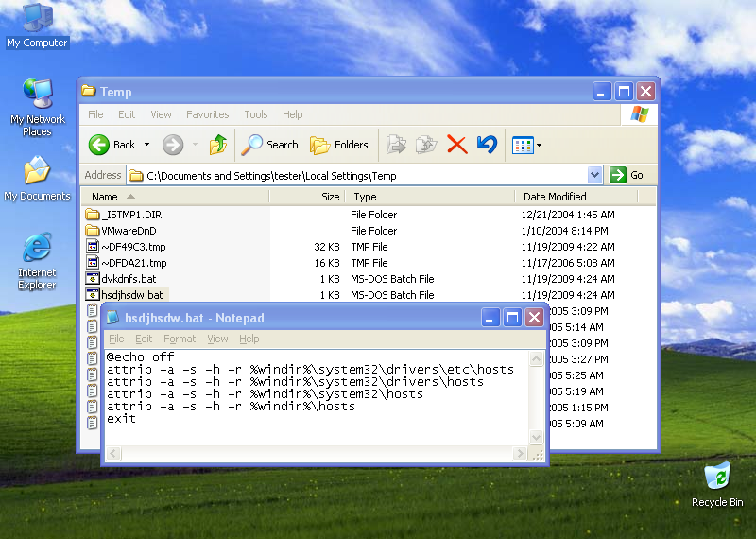Maximize the Temp explorer window
Screen dimensions: 756x539
tap(624, 91)
